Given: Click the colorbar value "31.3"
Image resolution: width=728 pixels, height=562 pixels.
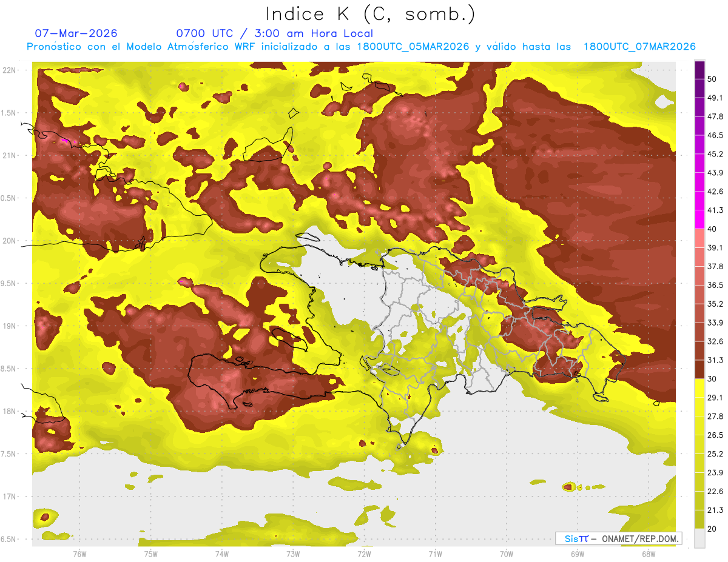Looking at the screenshot, I should coord(715,360).
